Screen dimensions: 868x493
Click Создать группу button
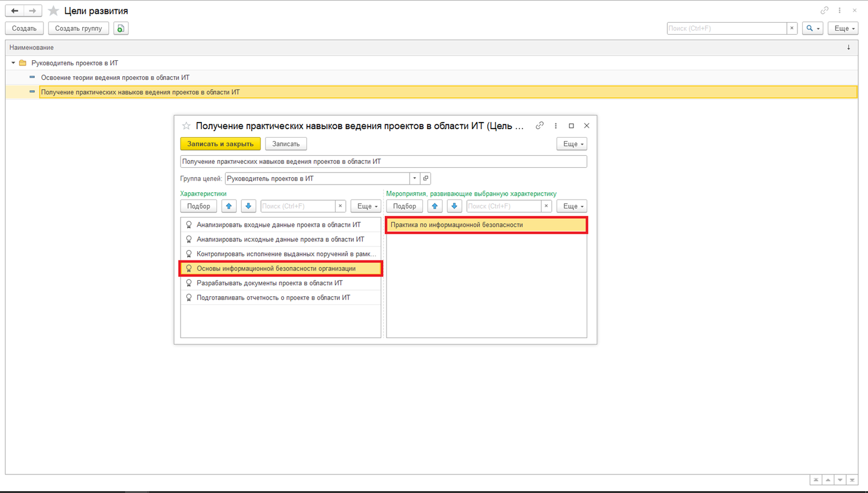[x=79, y=28]
